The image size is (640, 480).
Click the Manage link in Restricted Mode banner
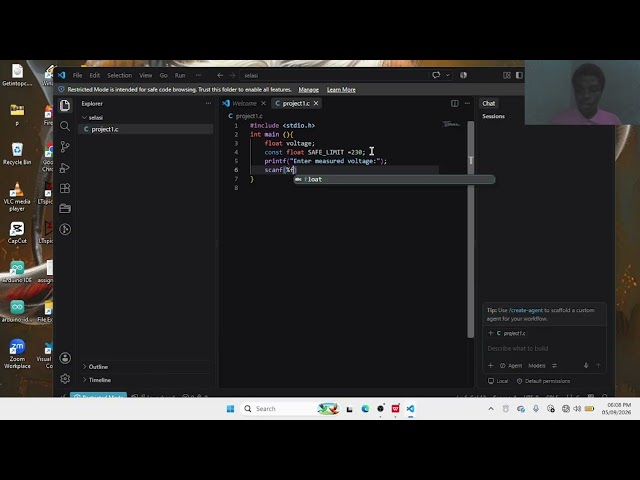click(309, 89)
